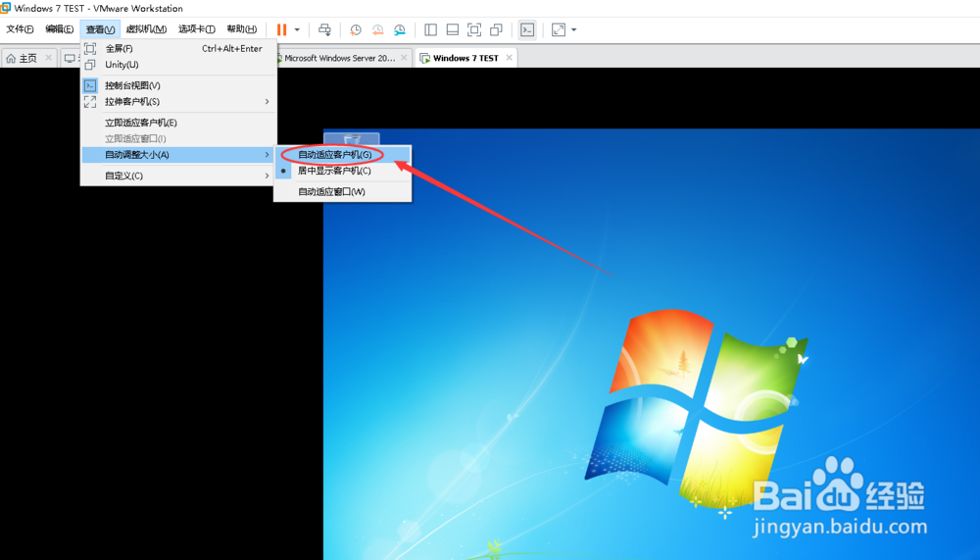
Task: Open 自动调整大小(A) submenu
Action: (x=178, y=155)
